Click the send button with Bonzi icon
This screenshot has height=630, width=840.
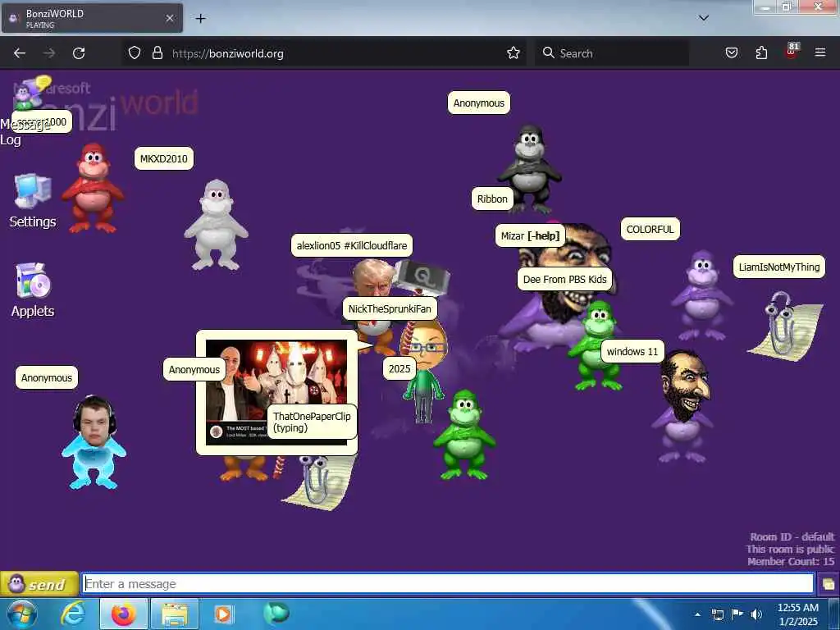pyautogui.click(x=39, y=584)
